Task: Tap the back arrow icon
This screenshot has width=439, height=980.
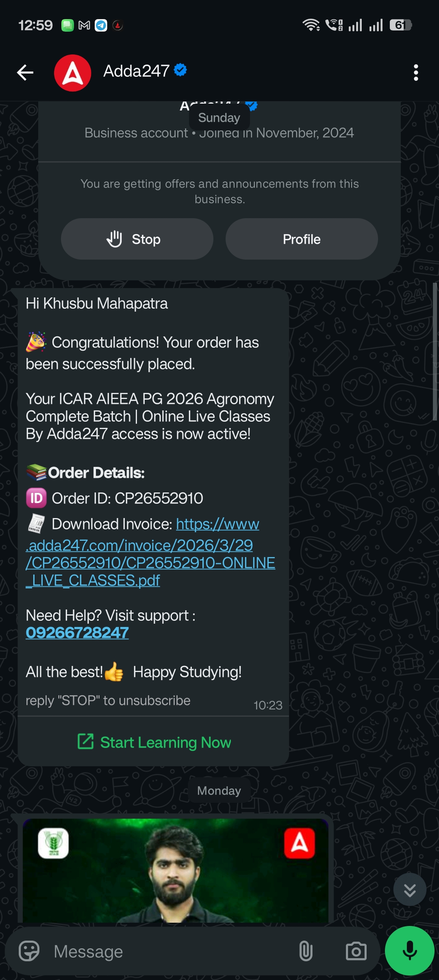Action: pos(25,73)
